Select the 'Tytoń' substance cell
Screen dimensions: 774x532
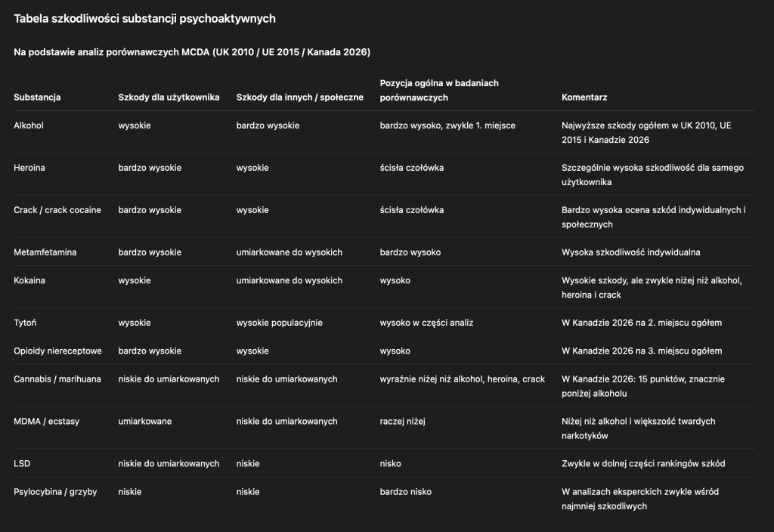coord(25,323)
